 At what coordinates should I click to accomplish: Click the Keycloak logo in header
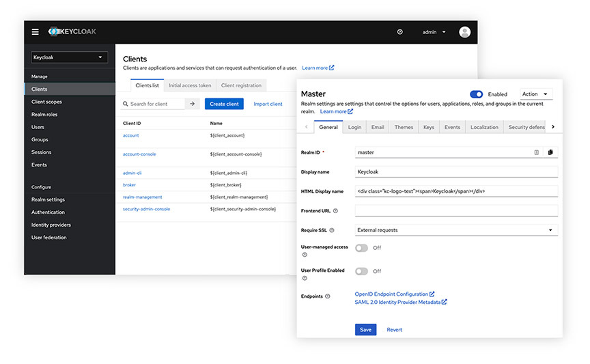pos(72,32)
